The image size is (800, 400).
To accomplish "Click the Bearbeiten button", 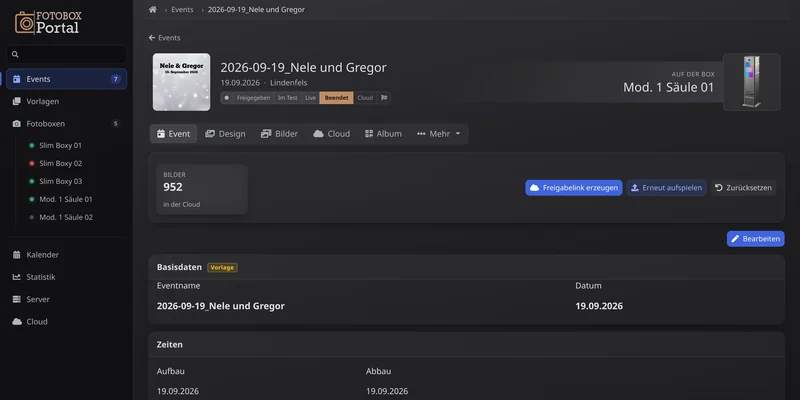I will [x=756, y=239].
